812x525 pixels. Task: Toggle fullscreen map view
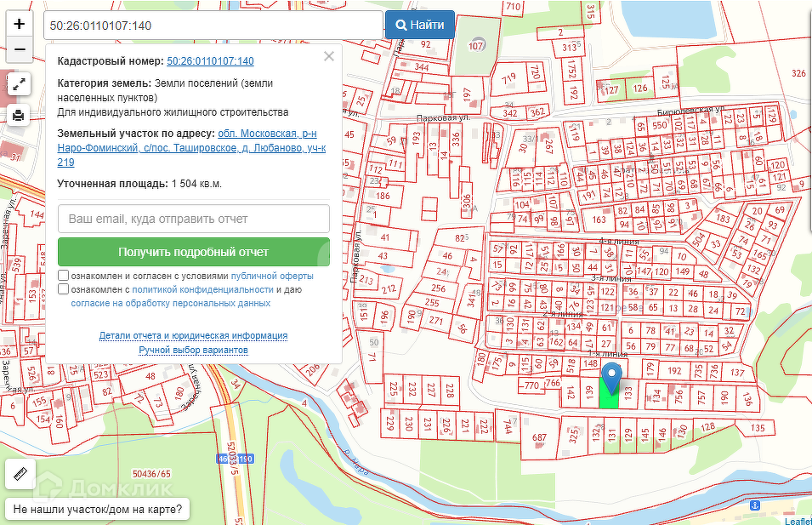pyautogui.click(x=20, y=84)
